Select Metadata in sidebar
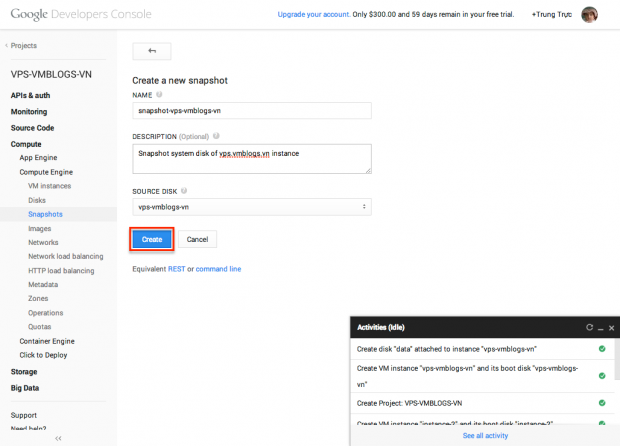 [x=43, y=284]
